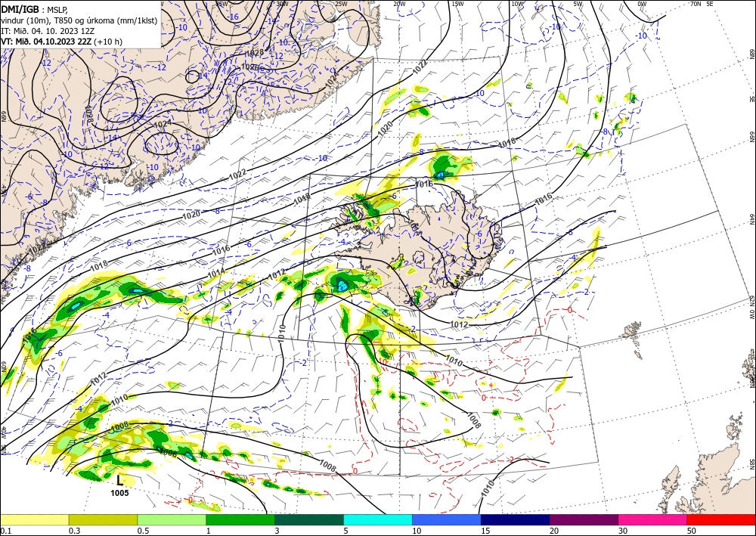This screenshot has width=756, height=536.
Task: Click the 25W longitude label at top
Action: 342,4
